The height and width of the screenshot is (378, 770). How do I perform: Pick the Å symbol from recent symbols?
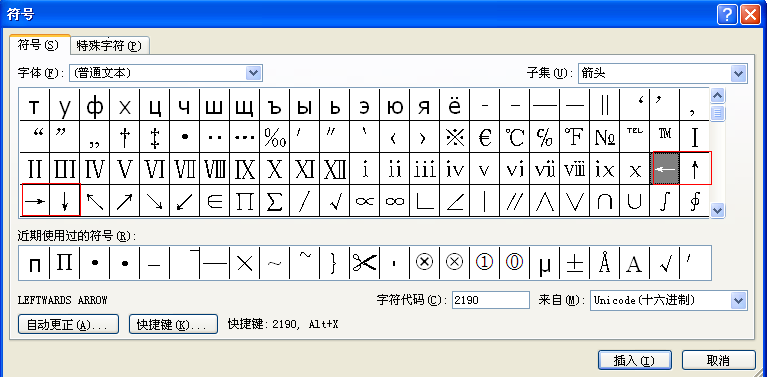pyautogui.click(x=605, y=263)
